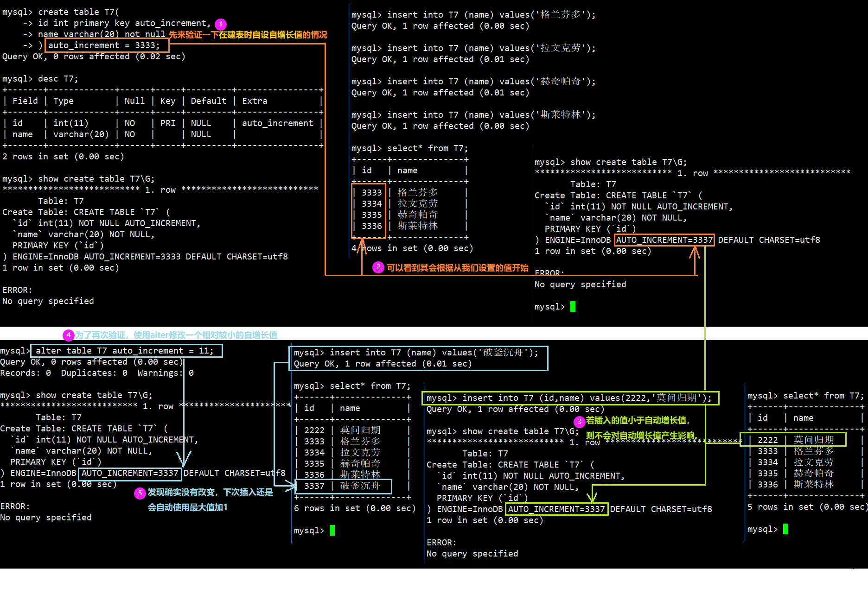Click the 'Extra' column header in desc output

coord(255,101)
